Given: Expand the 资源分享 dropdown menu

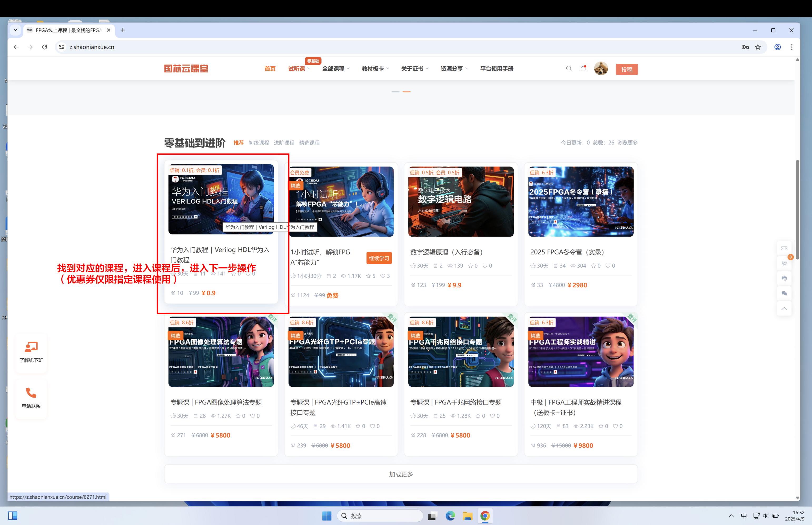Looking at the screenshot, I should tap(454, 69).
